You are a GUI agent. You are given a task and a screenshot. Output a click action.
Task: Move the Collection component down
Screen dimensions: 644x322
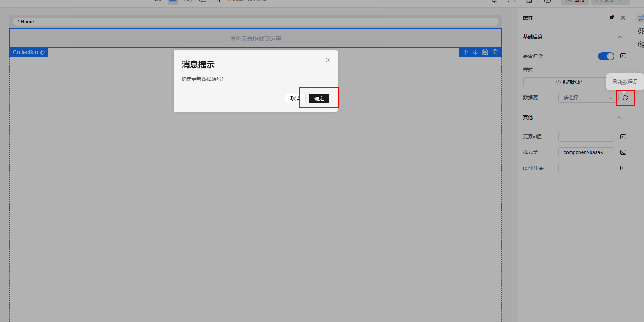(475, 52)
